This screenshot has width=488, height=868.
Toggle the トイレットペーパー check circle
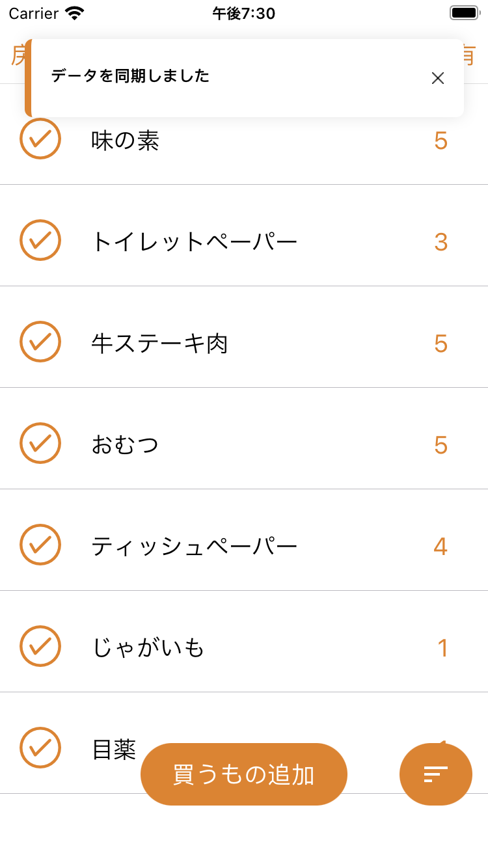40,240
